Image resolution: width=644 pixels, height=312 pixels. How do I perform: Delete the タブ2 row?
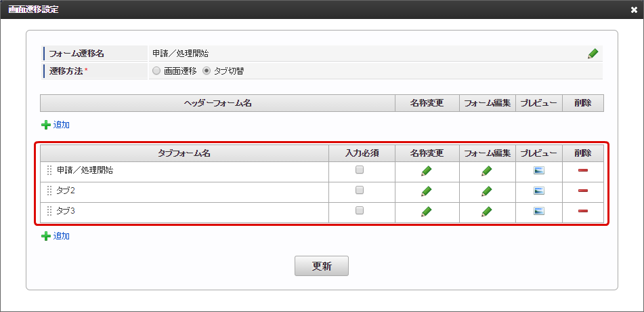[583, 191]
